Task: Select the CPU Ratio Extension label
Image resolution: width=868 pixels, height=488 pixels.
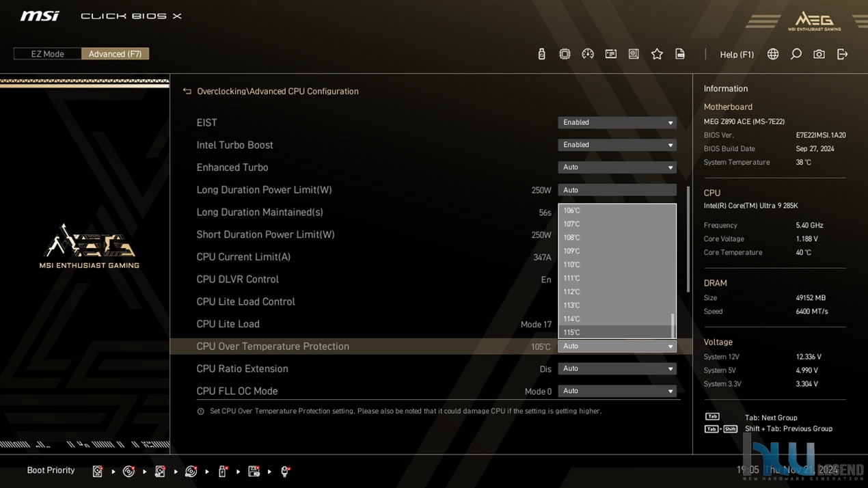Action: coord(242,368)
